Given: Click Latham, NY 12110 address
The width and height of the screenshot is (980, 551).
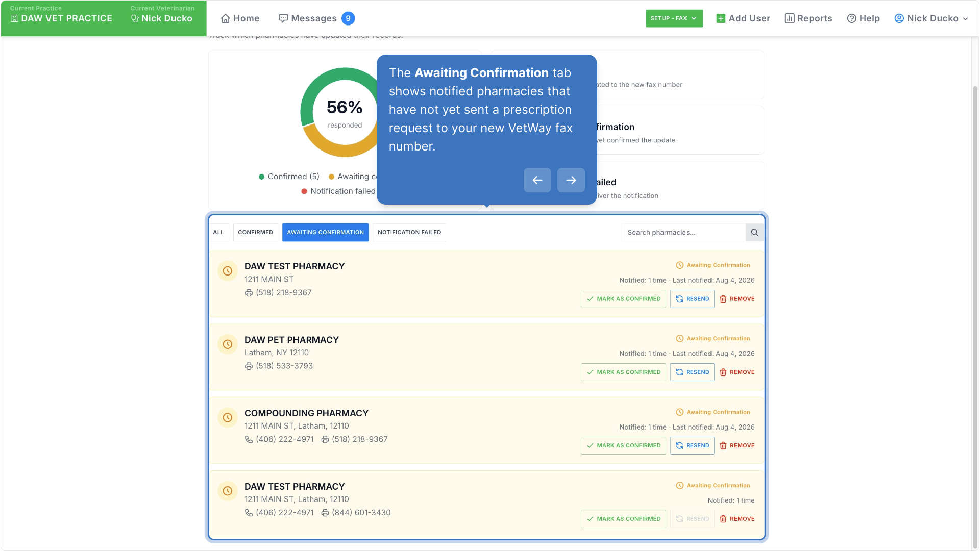Looking at the screenshot, I should coord(277,353).
